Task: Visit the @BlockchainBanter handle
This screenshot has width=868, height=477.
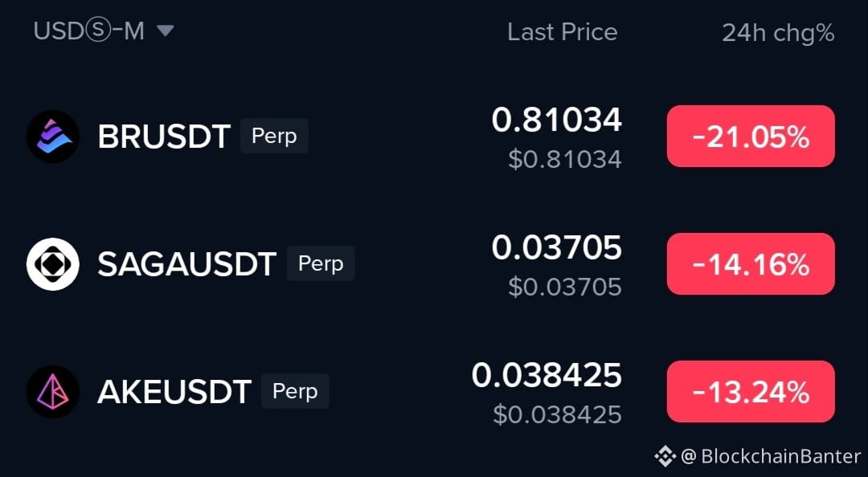Action: pyautogui.click(x=771, y=457)
